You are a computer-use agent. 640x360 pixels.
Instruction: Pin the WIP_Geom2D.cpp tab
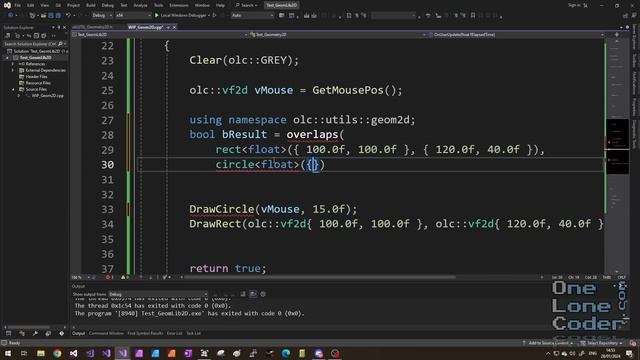(168, 27)
